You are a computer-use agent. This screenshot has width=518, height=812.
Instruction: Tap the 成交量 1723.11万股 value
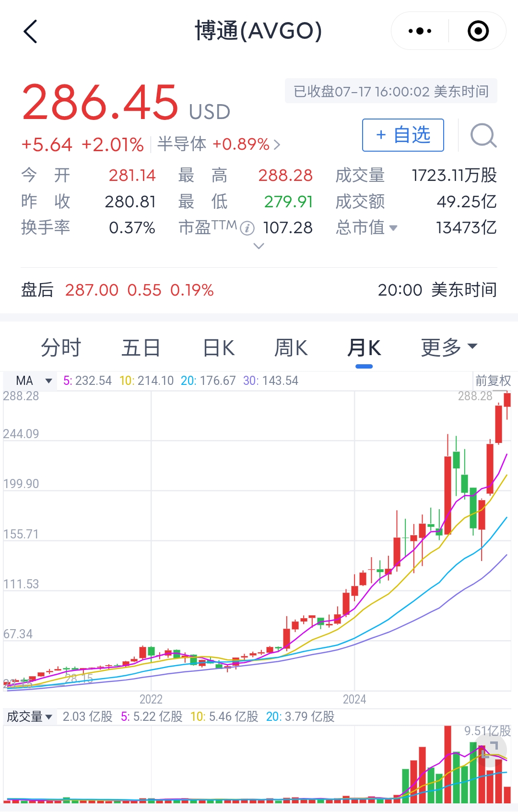[454, 176]
